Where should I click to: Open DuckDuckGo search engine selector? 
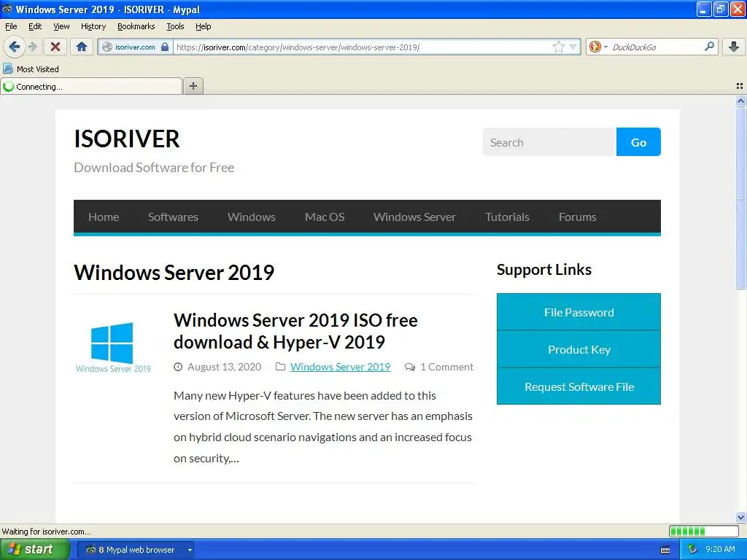point(598,47)
